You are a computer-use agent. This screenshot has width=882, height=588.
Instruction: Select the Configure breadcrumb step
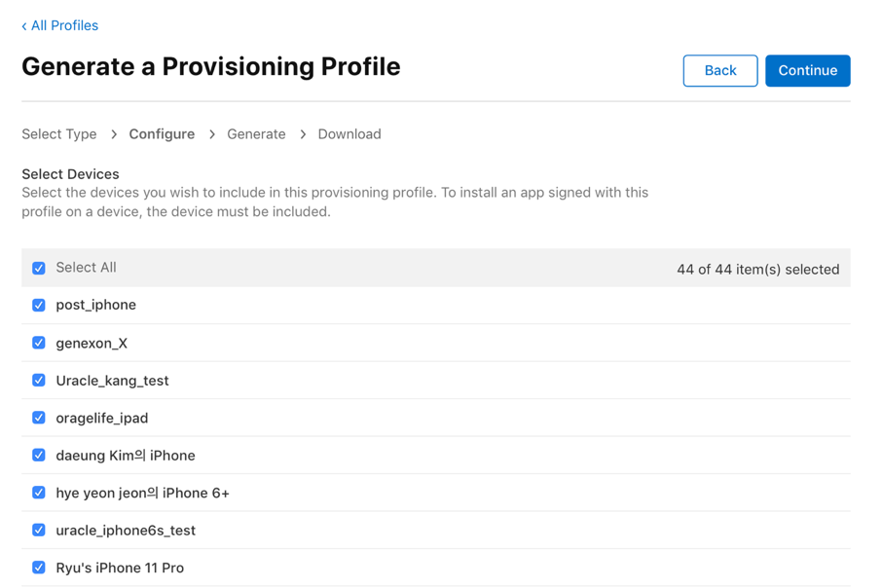pos(162,134)
